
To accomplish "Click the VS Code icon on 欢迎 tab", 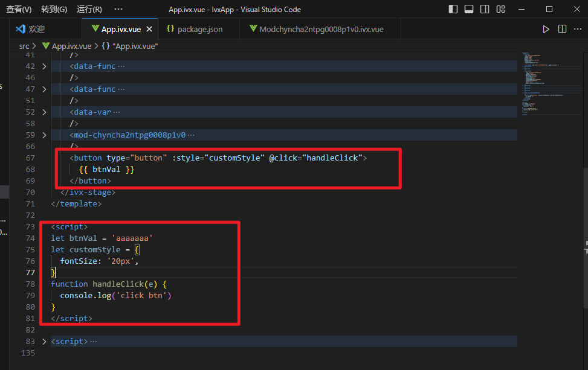I will click(x=21, y=28).
